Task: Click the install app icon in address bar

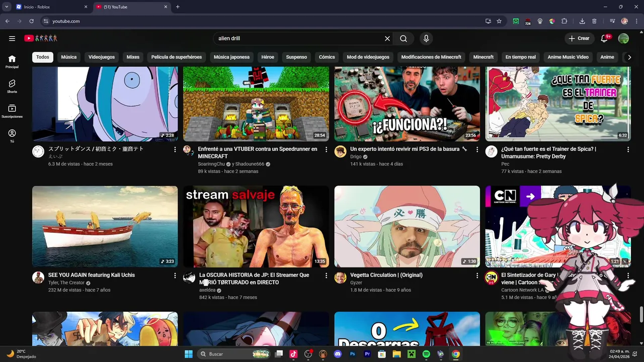Action: click(x=488, y=21)
